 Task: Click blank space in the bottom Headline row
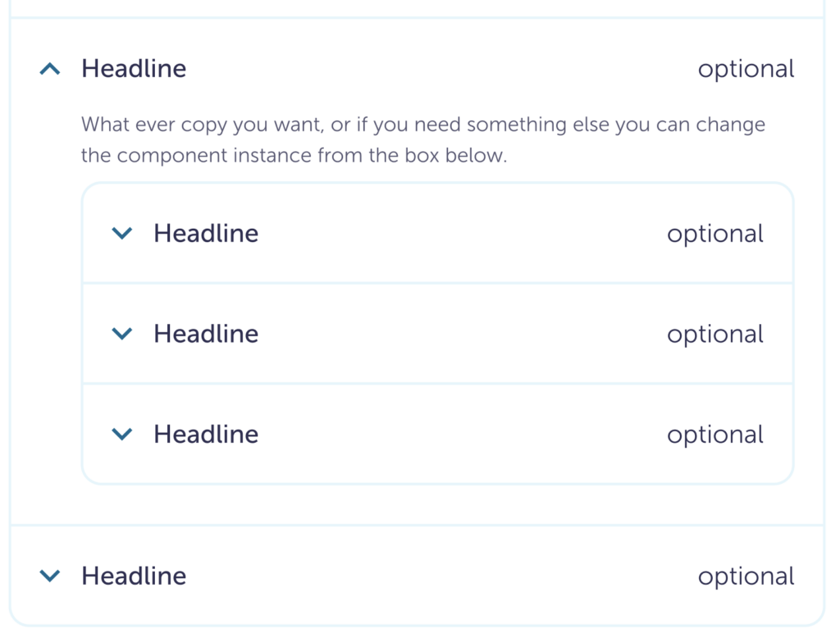tap(443, 576)
